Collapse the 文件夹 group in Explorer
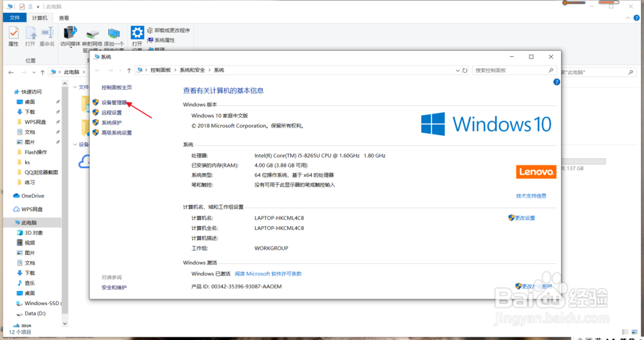 click(x=75, y=87)
